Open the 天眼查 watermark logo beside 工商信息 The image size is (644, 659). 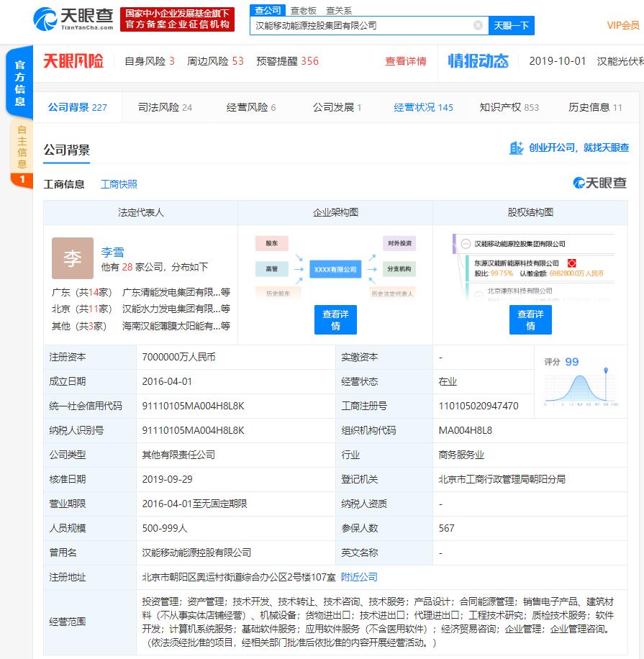(x=600, y=183)
